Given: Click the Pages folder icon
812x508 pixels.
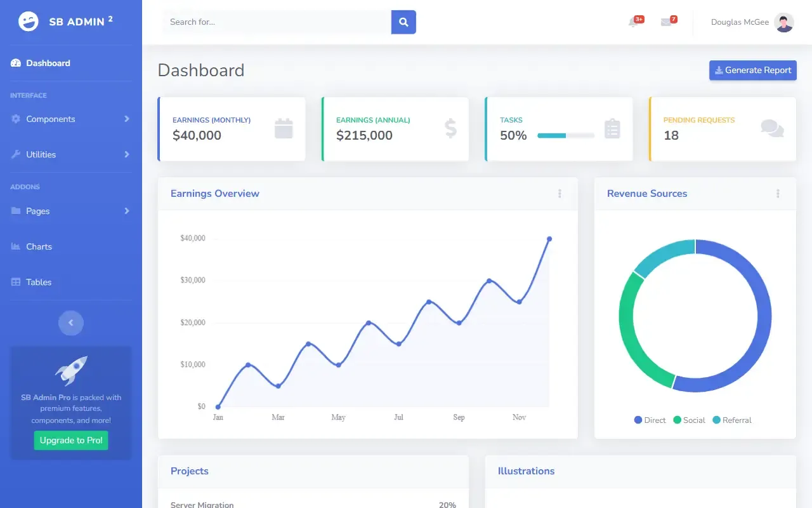Looking at the screenshot, I should point(16,211).
